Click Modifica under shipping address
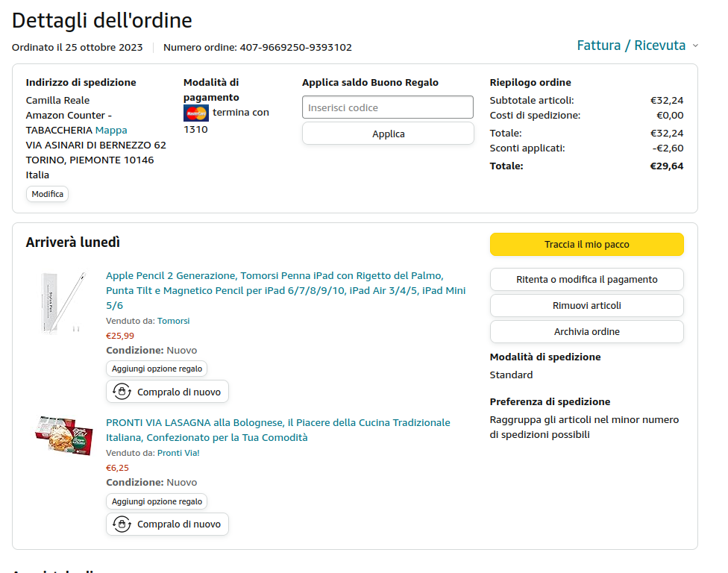 point(47,194)
